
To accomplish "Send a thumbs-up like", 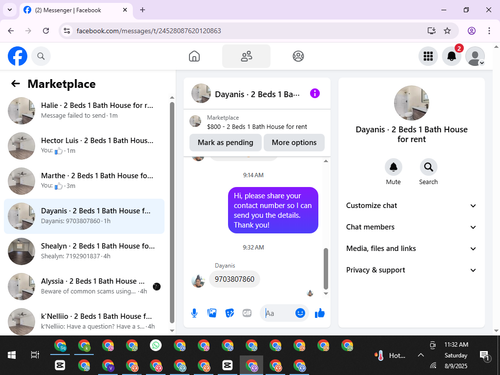I will tap(320, 313).
